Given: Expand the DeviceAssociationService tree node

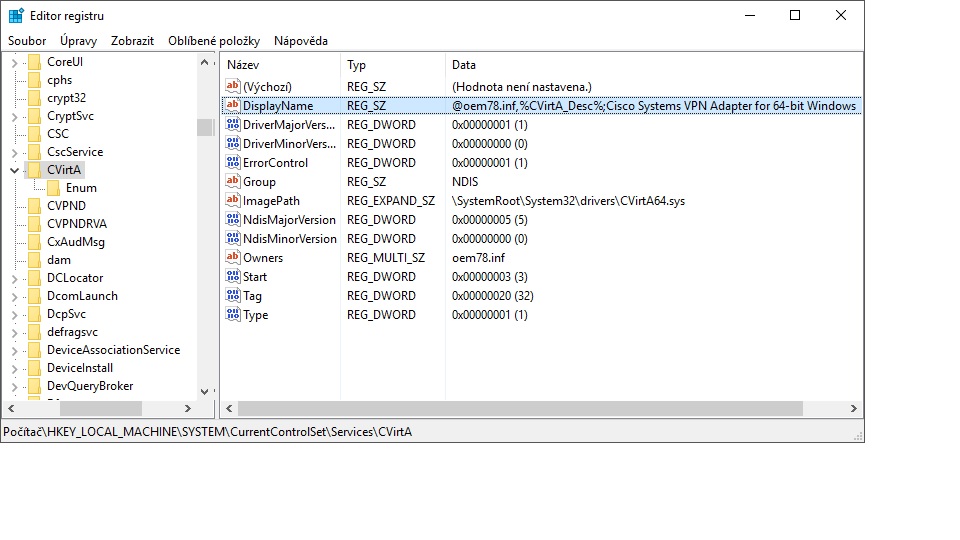Looking at the screenshot, I should tap(14, 351).
